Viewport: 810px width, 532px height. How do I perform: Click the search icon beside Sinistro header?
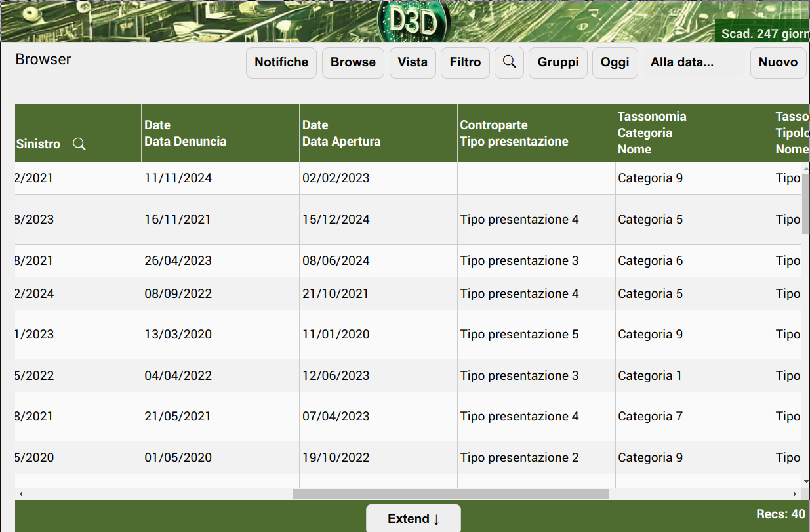[x=79, y=144]
